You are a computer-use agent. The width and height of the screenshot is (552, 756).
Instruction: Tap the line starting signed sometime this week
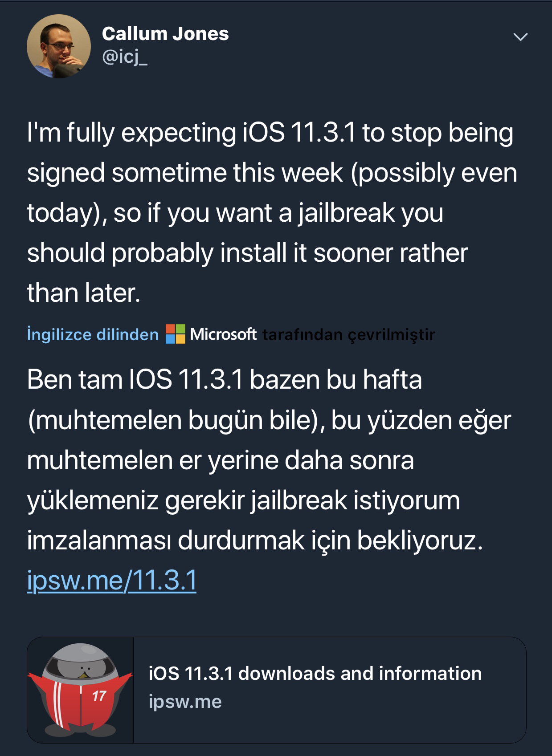(x=272, y=173)
